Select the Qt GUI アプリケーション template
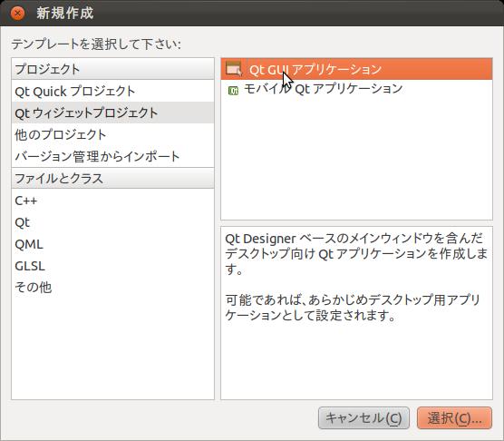504x441 pixels. point(356,69)
